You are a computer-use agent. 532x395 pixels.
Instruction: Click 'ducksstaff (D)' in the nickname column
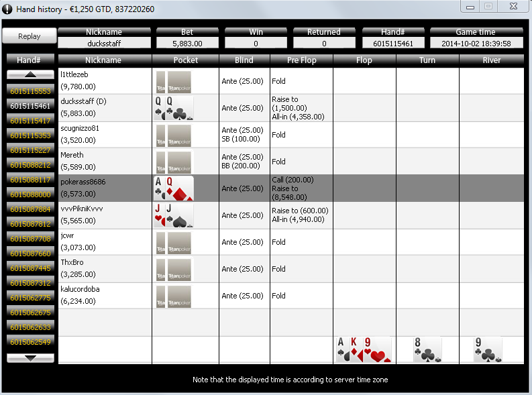tap(83, 101)
